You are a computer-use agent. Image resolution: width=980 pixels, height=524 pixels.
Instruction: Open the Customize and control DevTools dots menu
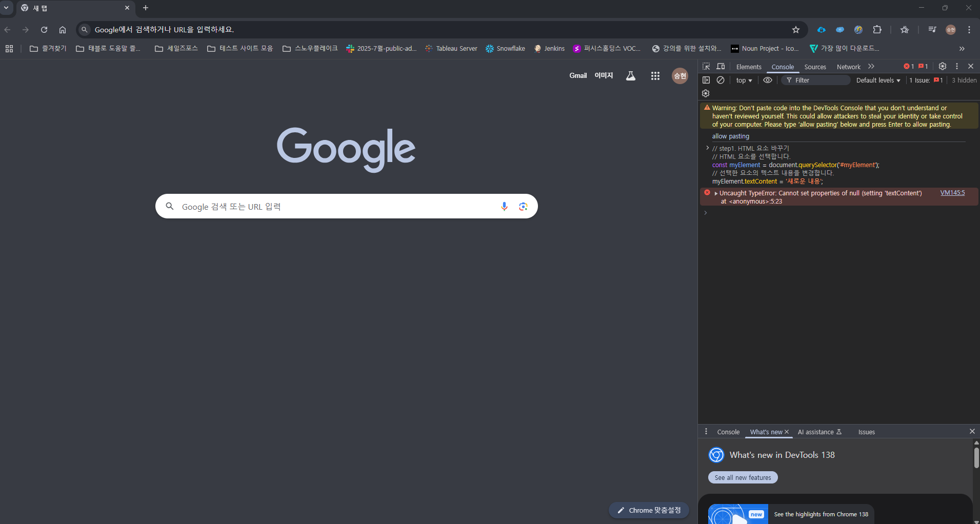[x=957, y=66]
